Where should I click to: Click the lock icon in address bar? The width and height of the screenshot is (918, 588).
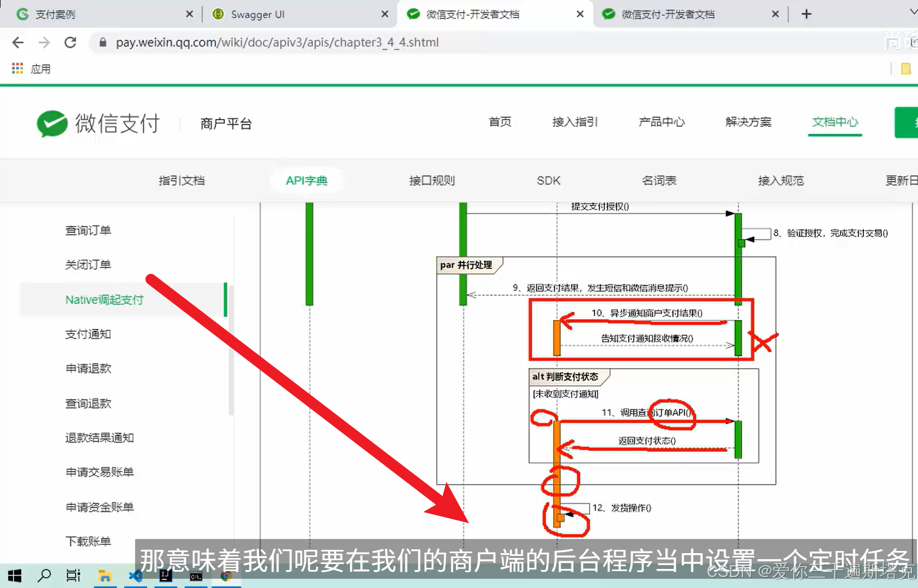tap(102, 42)
